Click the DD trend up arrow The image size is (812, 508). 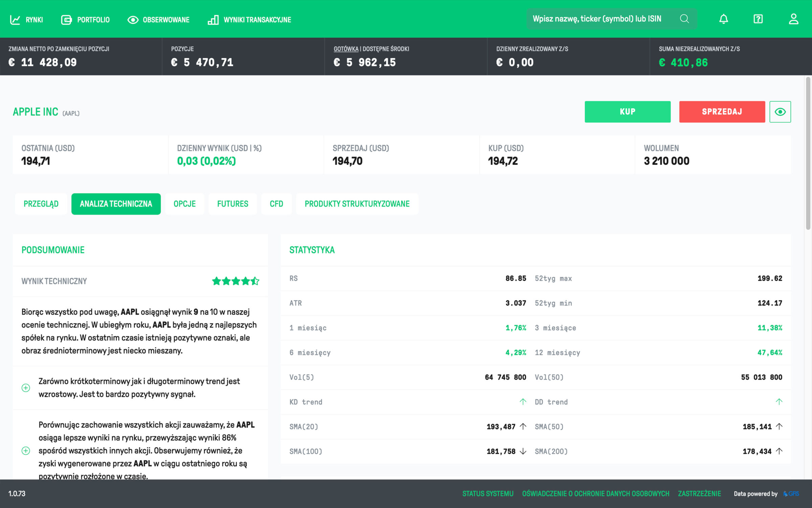pos(779,402)
